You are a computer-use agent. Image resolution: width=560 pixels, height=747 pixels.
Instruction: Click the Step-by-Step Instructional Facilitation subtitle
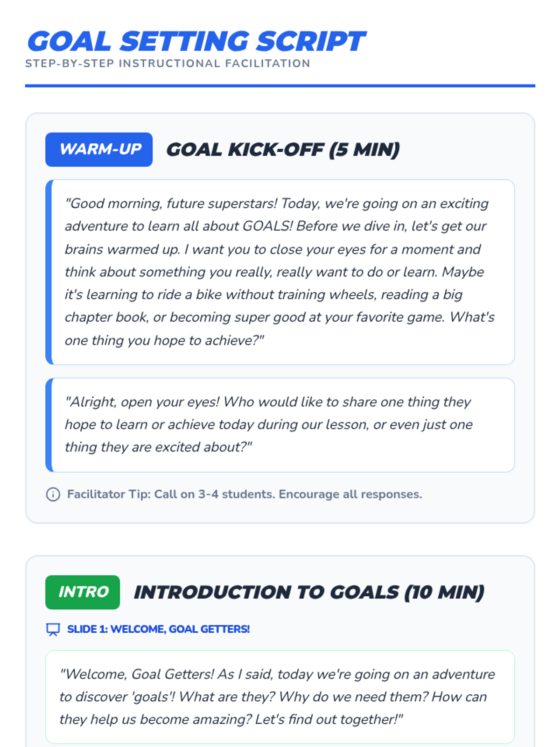(168, 63)
